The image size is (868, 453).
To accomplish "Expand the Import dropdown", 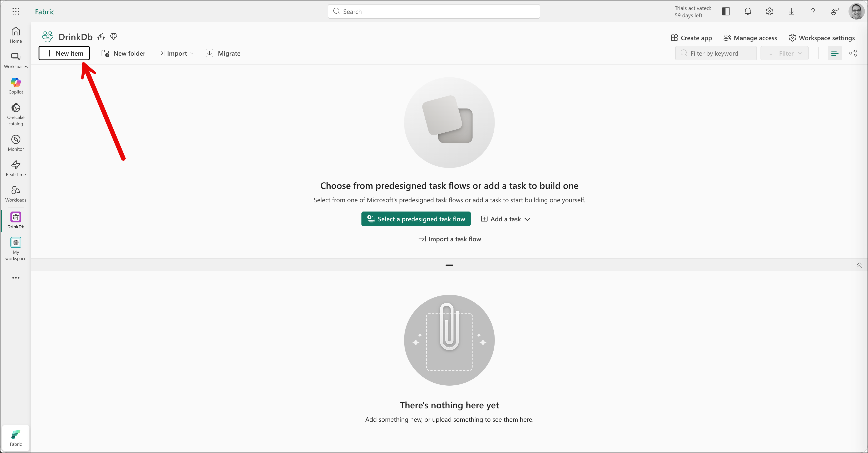I will pos(175,53).
